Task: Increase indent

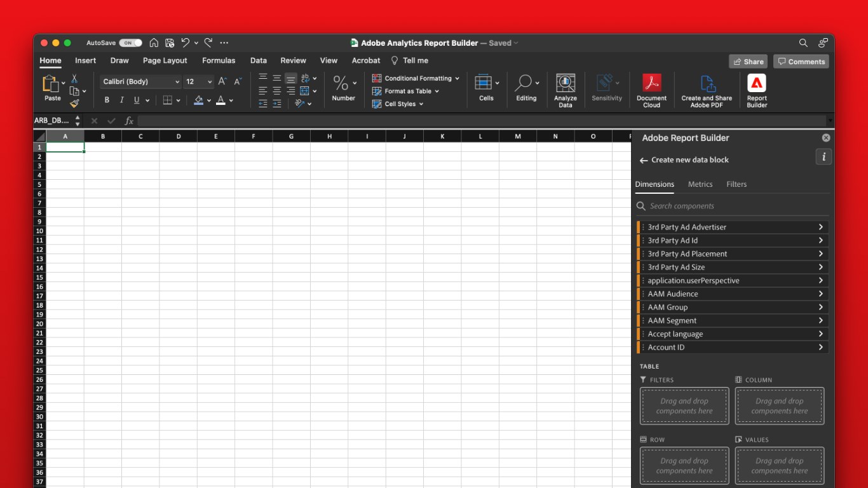Action: point(277,104)
